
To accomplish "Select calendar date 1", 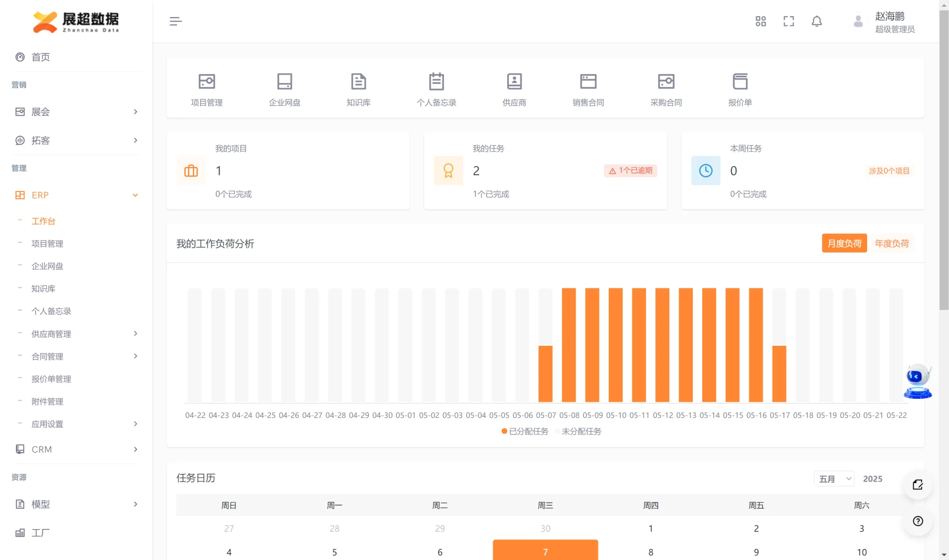I will pos(651,528).
